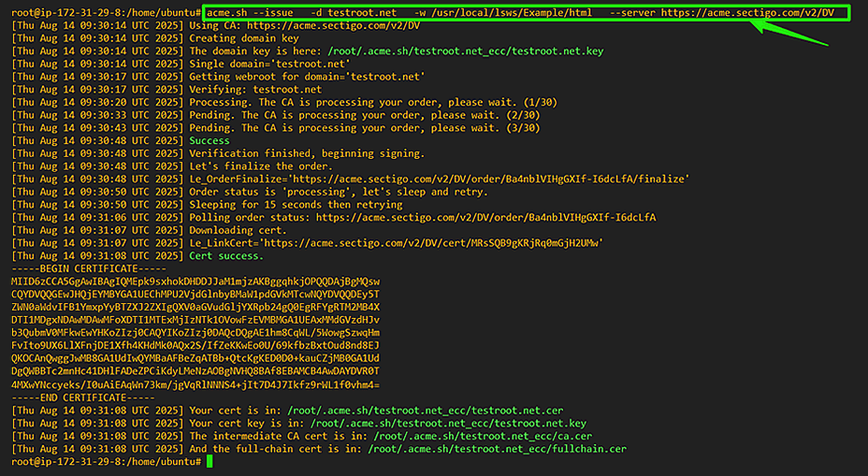
Task: Click certificate line starting with 'ZWN0aWdvIFB1'
Action: click(195, 307)
